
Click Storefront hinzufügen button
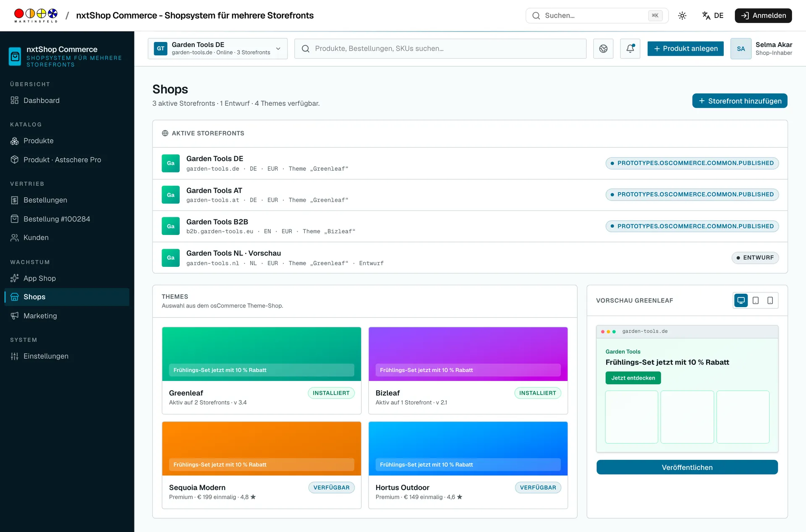tap(740, 101)
